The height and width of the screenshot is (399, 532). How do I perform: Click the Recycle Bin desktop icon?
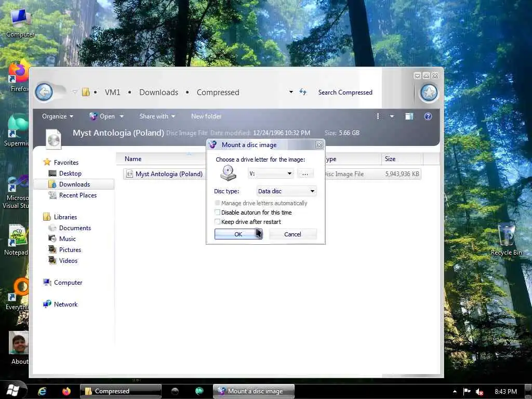point(506,239)
